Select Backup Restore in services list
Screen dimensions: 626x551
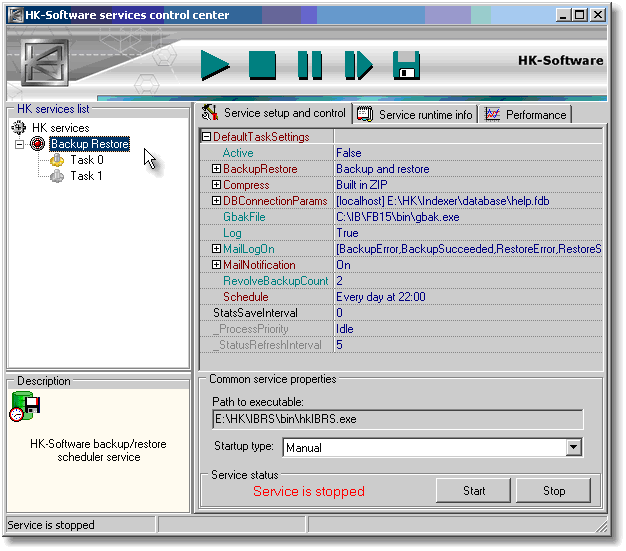click(89, 144)
